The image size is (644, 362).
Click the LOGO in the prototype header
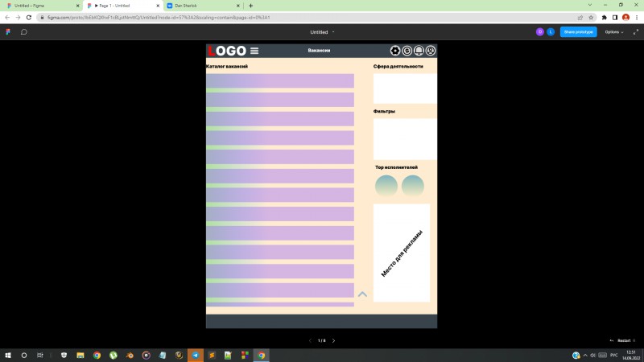pos(227,51)
